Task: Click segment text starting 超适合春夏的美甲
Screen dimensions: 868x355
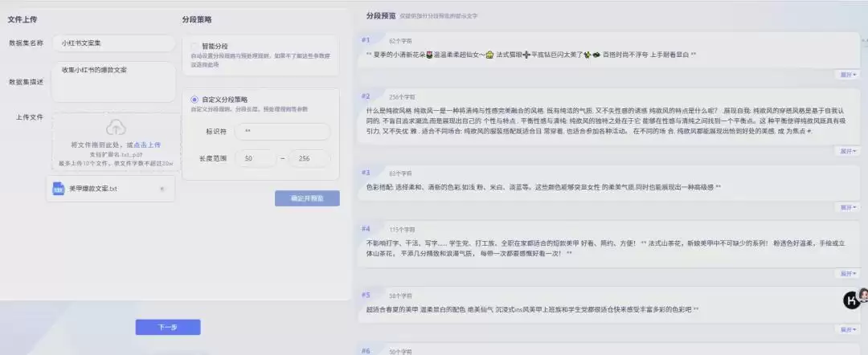Action: tap(533, 310)
